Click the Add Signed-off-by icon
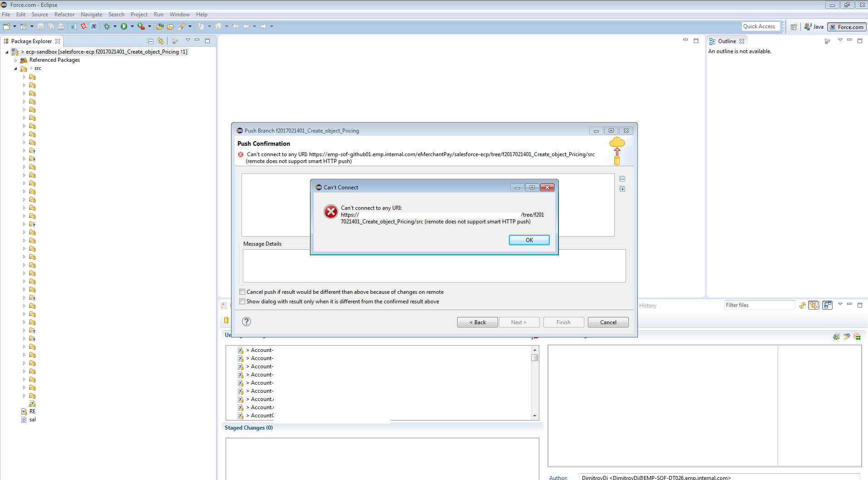The height and width of the screenshot is (480, 868). [847, 336]
